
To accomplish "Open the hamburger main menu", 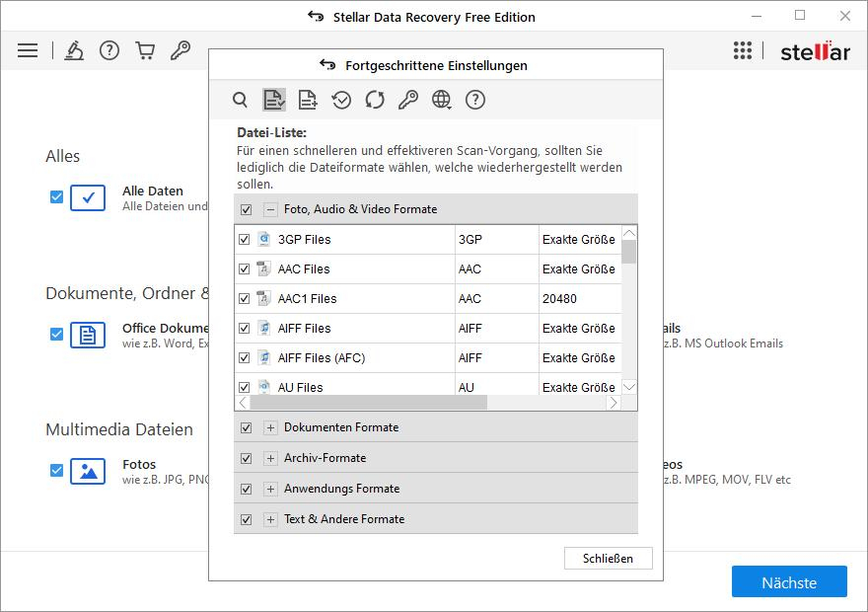I will 28,50.
